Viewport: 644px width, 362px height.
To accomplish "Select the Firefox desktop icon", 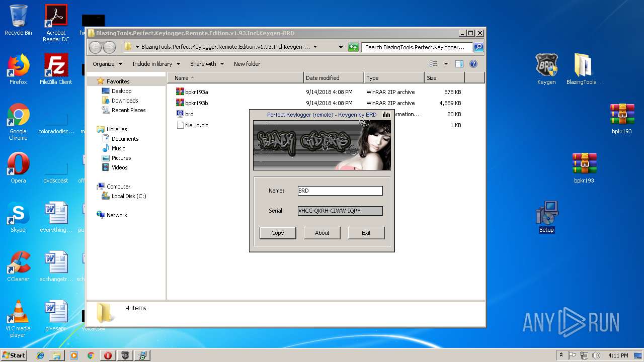I will pos(18,70).
